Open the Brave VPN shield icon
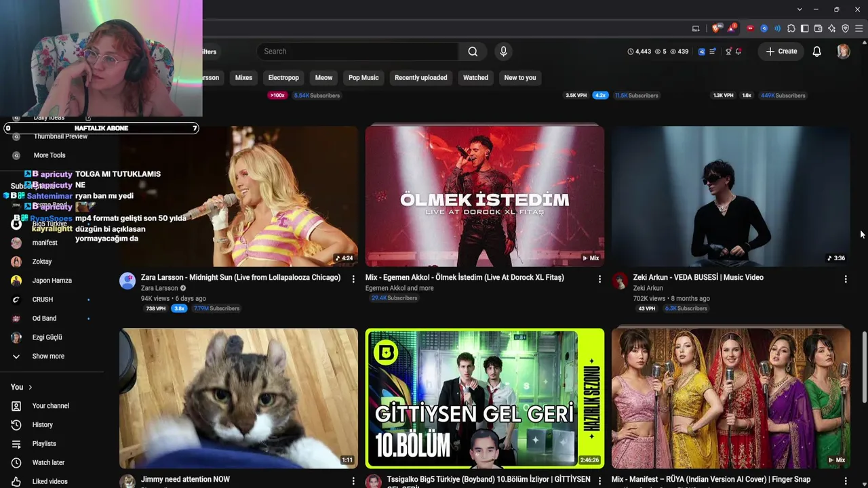 (x=846, y=28)
